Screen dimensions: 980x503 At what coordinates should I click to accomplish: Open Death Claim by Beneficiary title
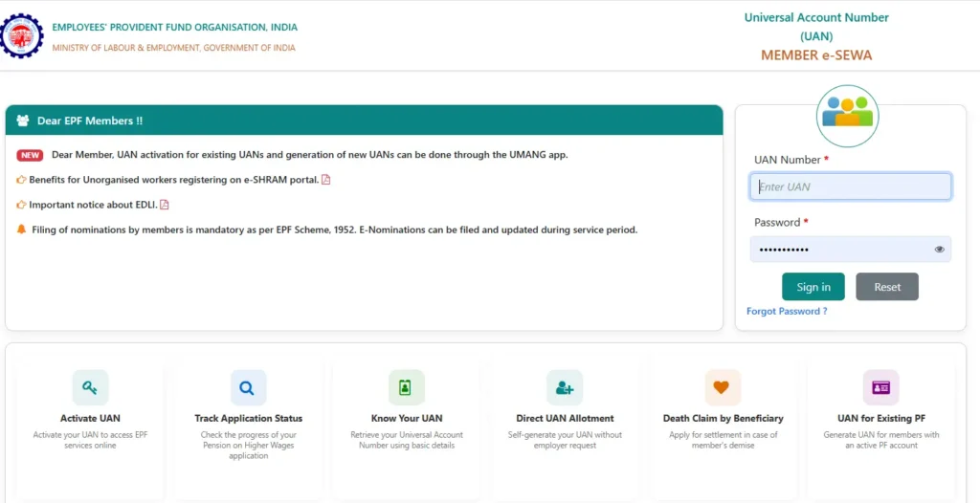[x=724, y=418]
